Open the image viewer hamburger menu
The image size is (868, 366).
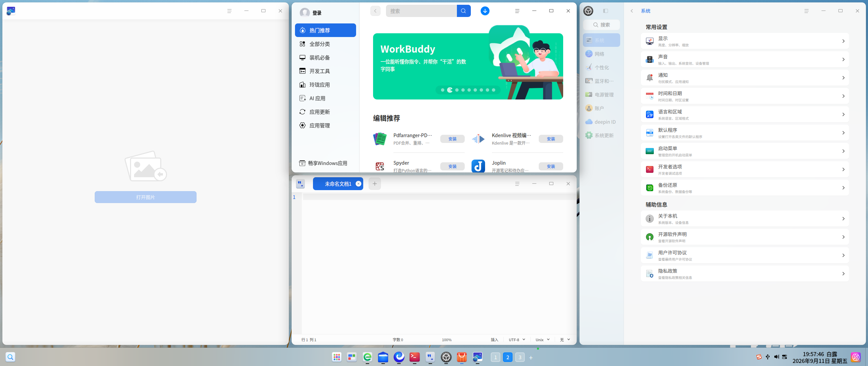coord(229,11)
